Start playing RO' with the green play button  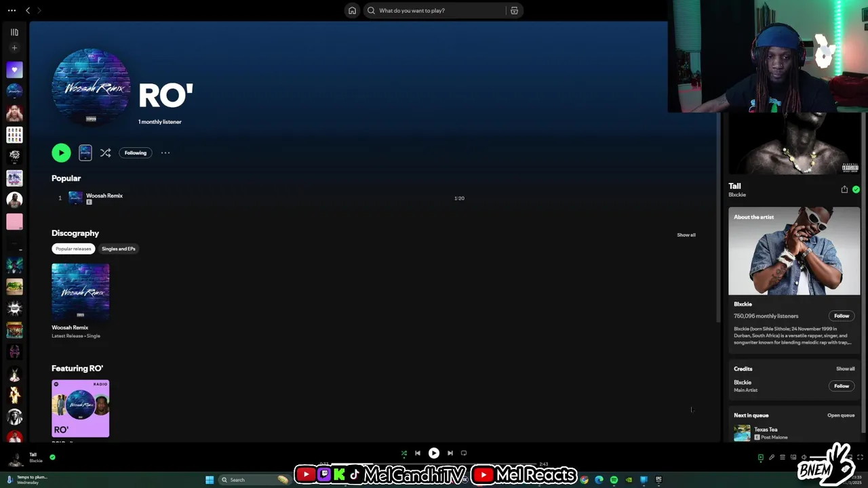(61, 152)
